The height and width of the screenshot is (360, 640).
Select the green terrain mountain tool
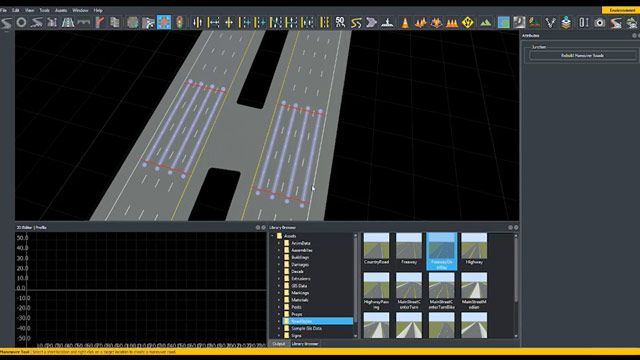tap(485, 23)
